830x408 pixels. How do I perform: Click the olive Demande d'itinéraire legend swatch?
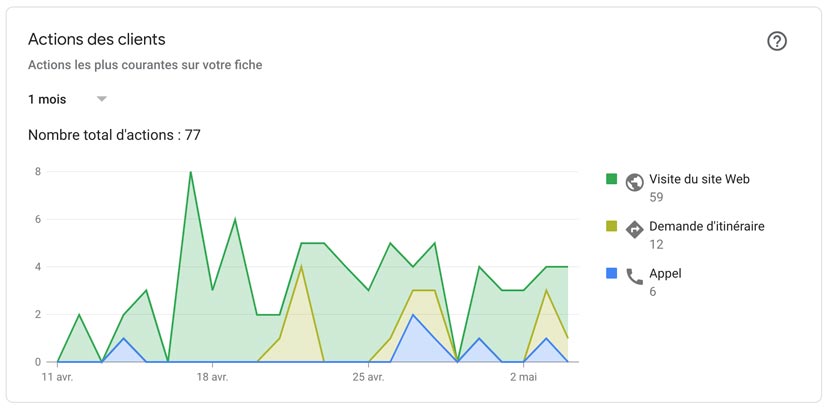click(611, 226)
